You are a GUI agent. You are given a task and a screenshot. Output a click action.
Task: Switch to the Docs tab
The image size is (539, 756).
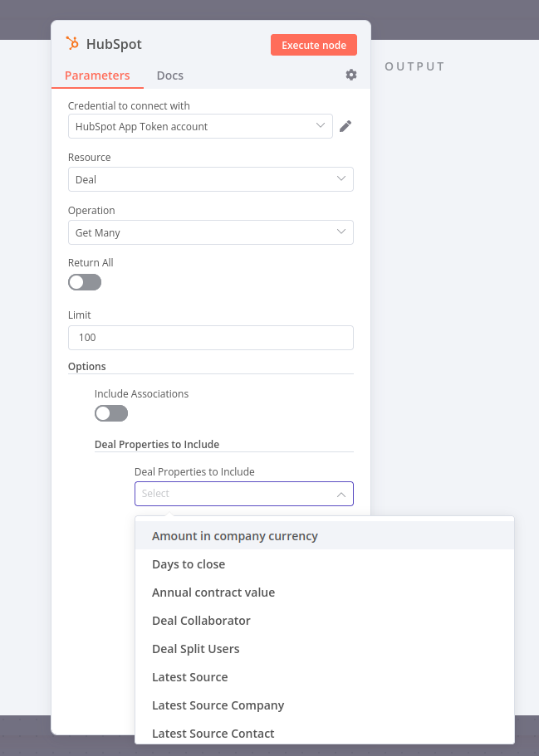click(x=170, y=75)
